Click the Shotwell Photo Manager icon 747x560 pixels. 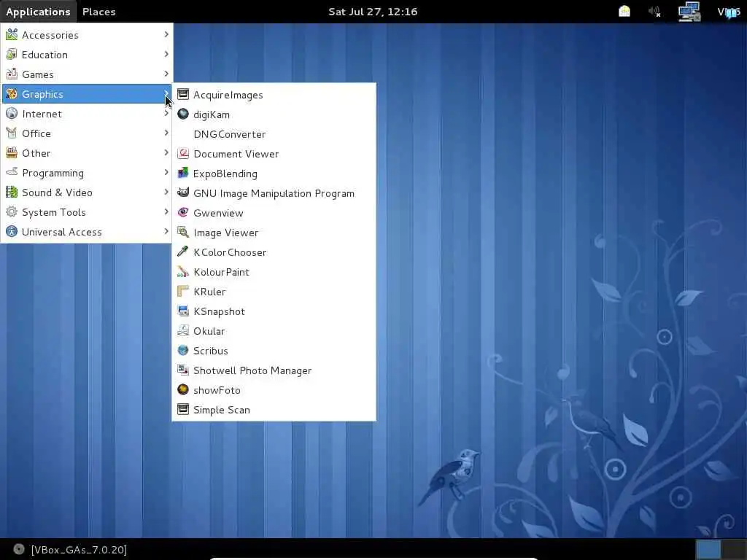point(183,370)
